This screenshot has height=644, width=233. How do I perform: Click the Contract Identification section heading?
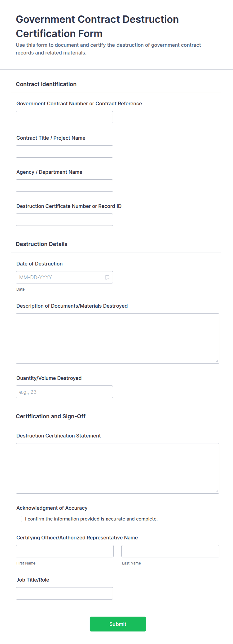pos(46,84)
